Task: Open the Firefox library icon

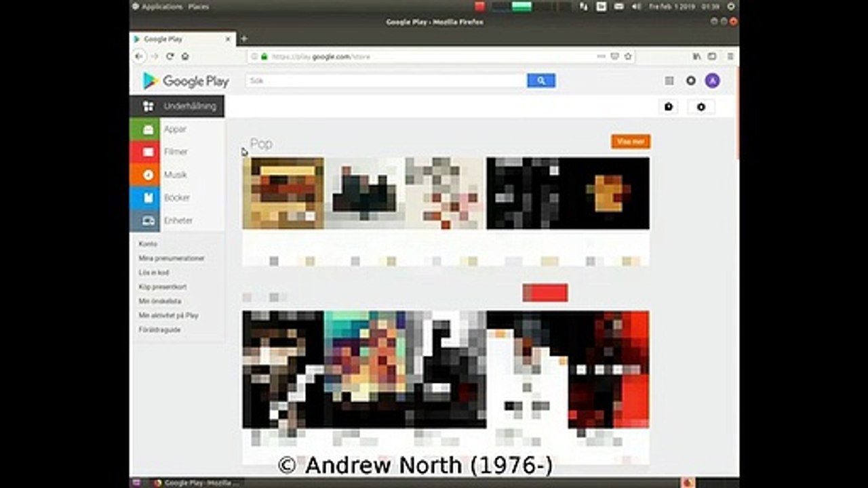Action: pos(696,57)
